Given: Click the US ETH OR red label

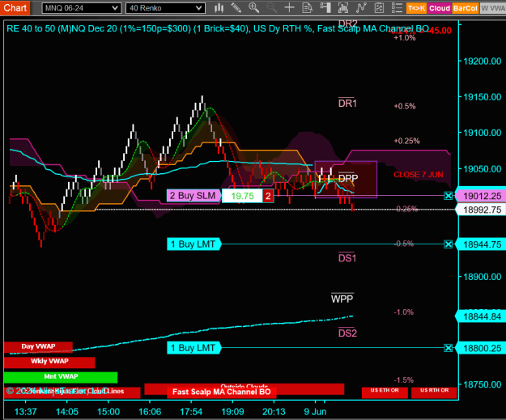Looking at the screenshot, I should [x=385, y=391].
